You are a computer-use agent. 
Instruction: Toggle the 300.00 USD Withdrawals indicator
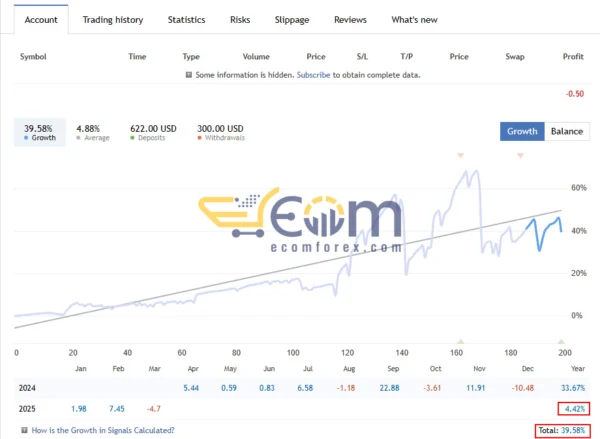221,132
